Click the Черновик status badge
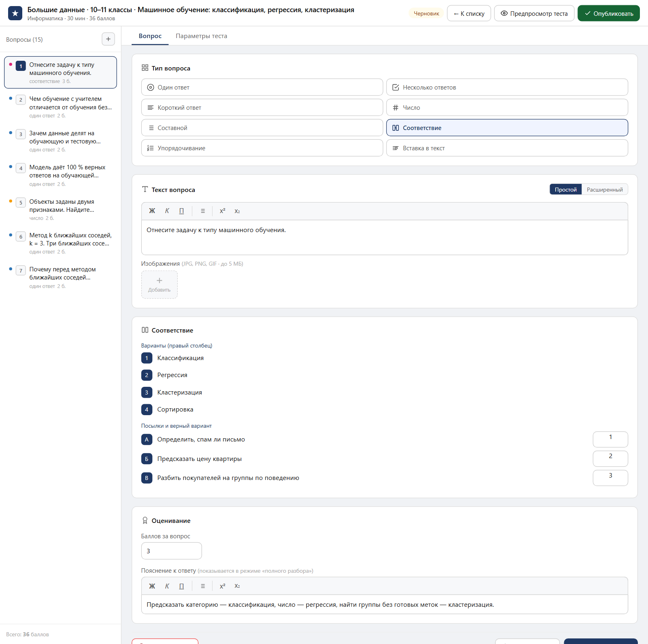Screen dimensions: 648x644 426,13
